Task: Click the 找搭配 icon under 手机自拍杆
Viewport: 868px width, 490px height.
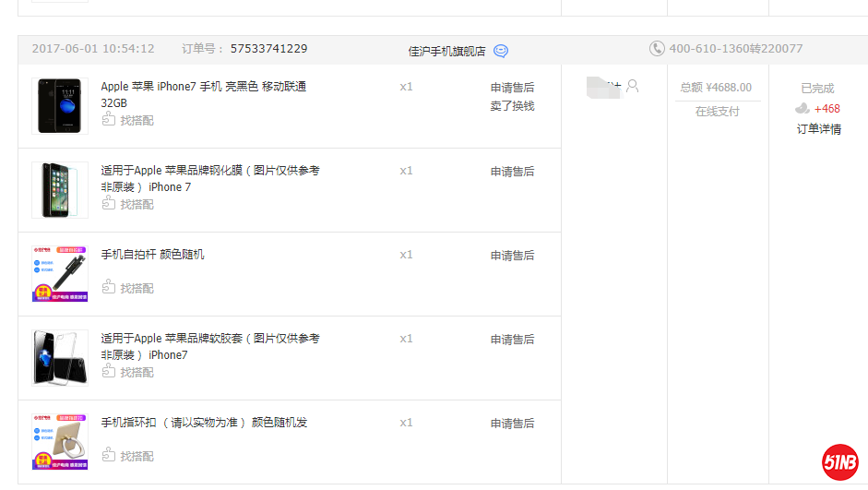Action: (109, 288)
